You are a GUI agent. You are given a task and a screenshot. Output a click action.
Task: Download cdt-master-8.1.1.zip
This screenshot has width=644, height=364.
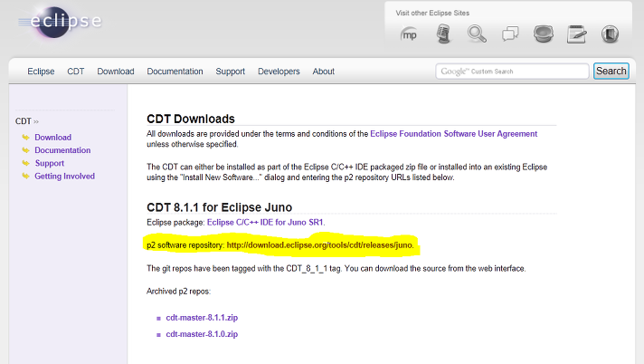pyautogui.click(x=202, y=318)
